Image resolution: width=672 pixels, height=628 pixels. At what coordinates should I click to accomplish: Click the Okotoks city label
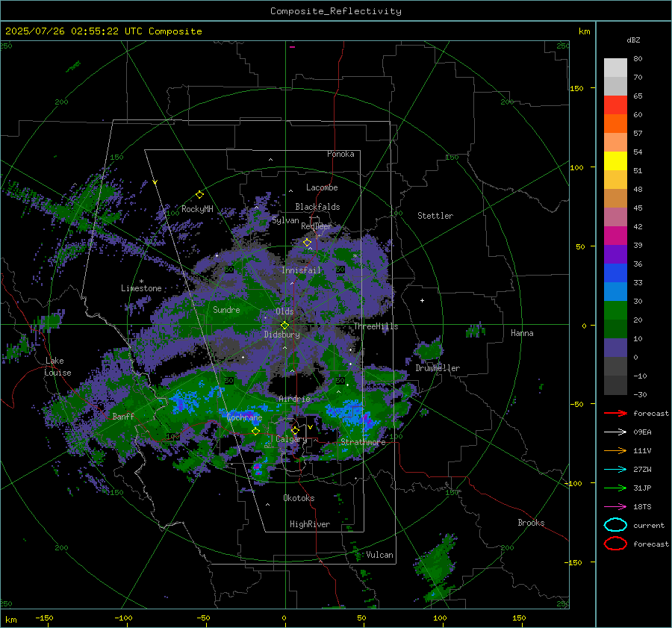[x=299, y=498]
